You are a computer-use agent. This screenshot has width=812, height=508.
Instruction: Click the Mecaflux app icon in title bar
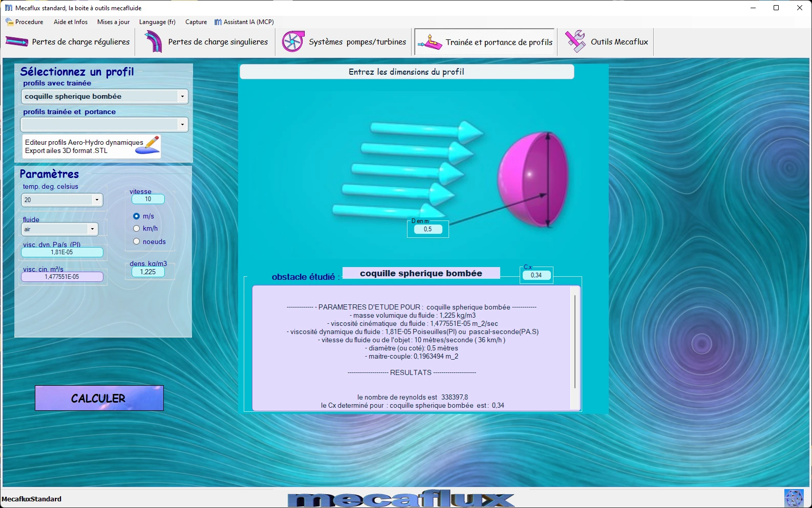pos(8,8)
